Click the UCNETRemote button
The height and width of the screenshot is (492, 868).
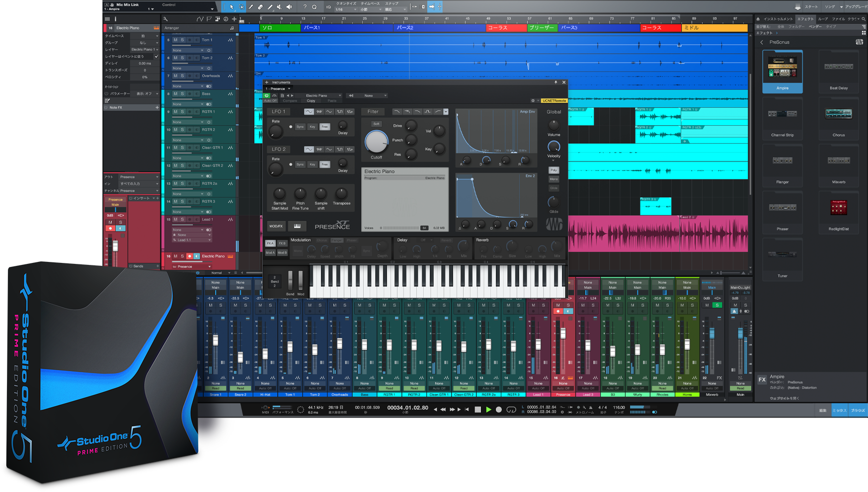[554, 100]
